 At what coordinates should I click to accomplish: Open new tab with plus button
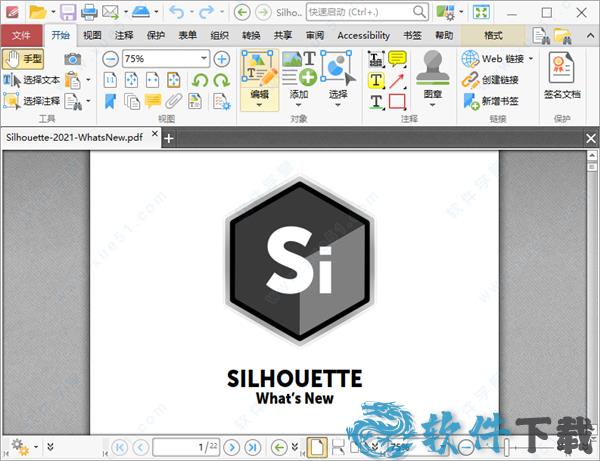click(169, 138)
